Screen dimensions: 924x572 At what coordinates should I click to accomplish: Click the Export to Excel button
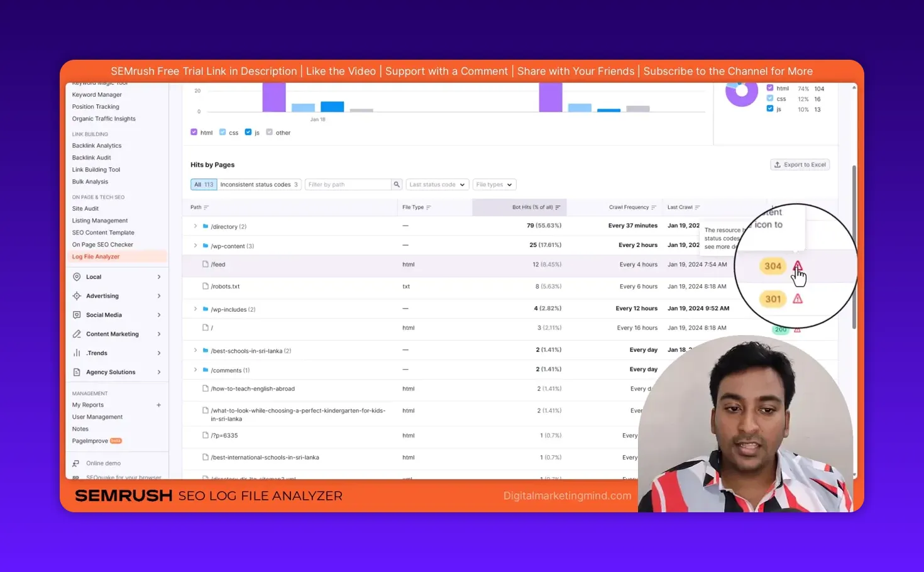pos(800,164)
